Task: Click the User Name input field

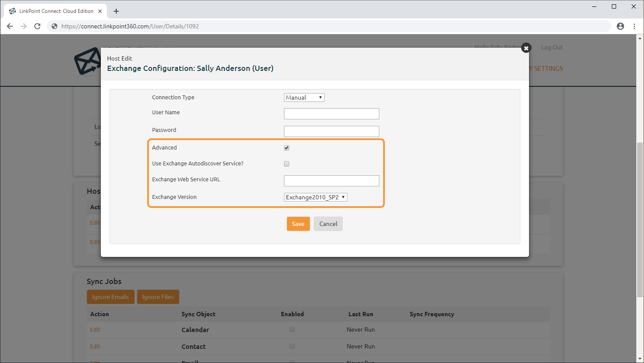Action: click(x=332, y=114)
